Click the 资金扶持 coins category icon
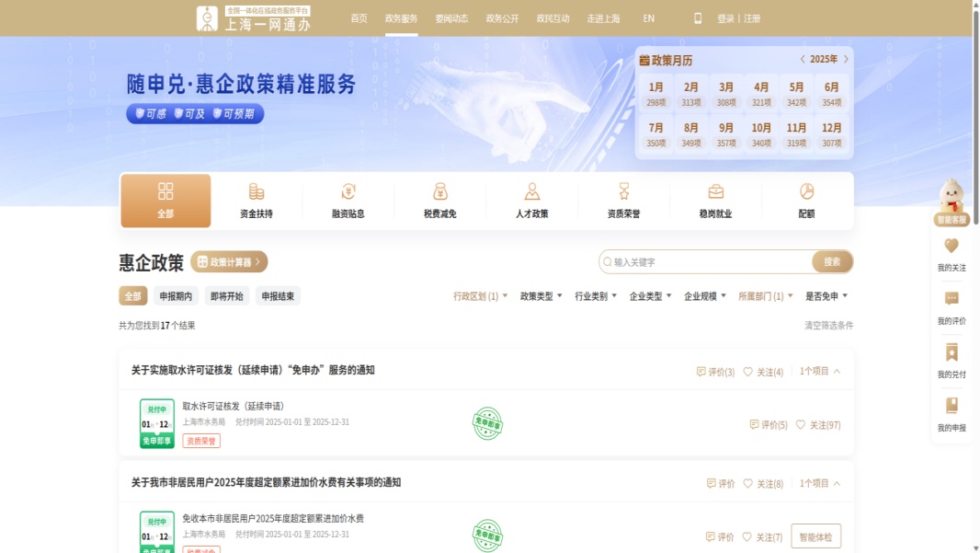Screen dimensions: 980x553 (256, 191)
